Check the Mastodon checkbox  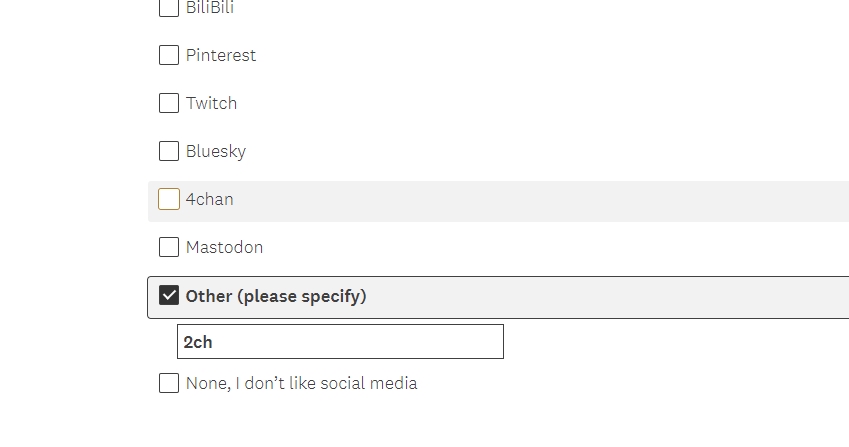(169, 247)
